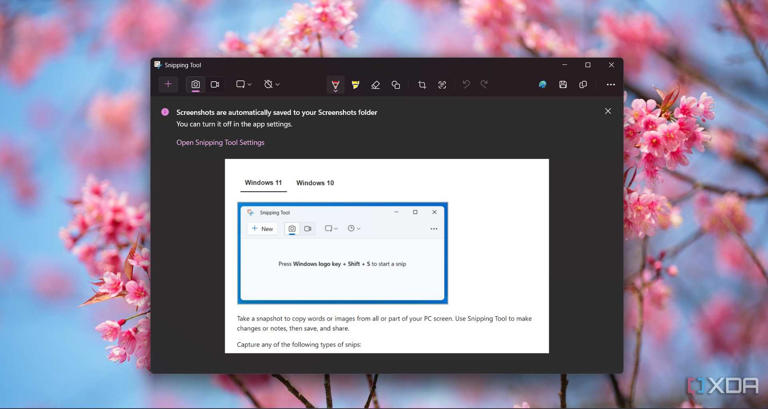Click the Snipping Tool title bar app icon

pos(158,65)
